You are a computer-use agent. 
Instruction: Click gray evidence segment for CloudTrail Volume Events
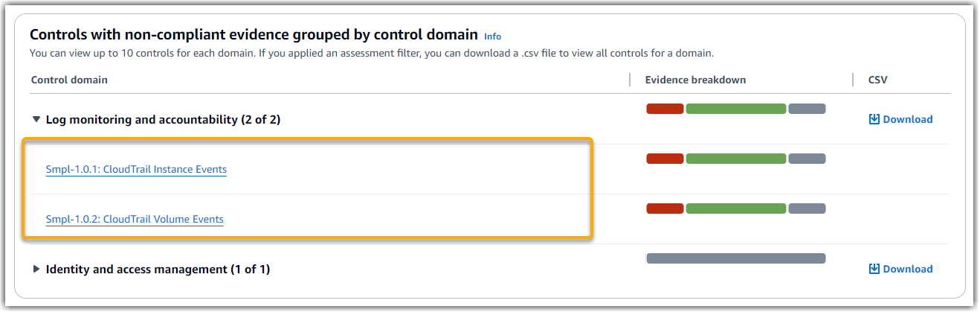point(807,208)
